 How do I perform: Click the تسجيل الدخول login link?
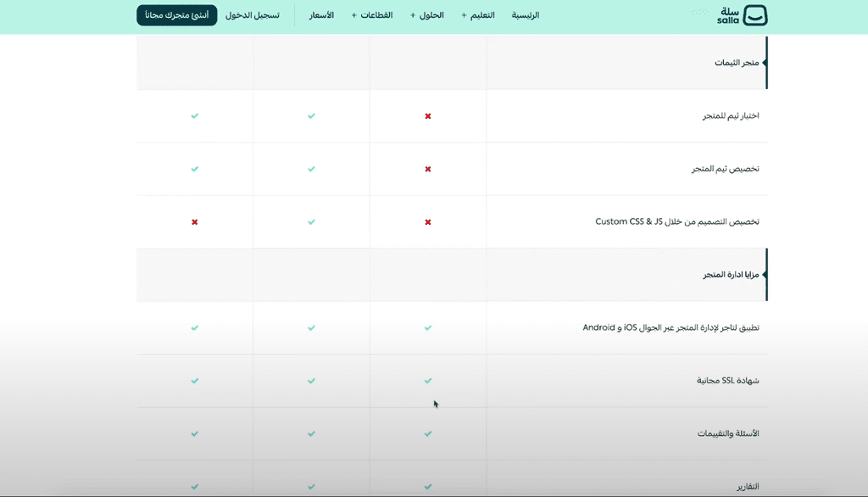(x=253, y=15)
